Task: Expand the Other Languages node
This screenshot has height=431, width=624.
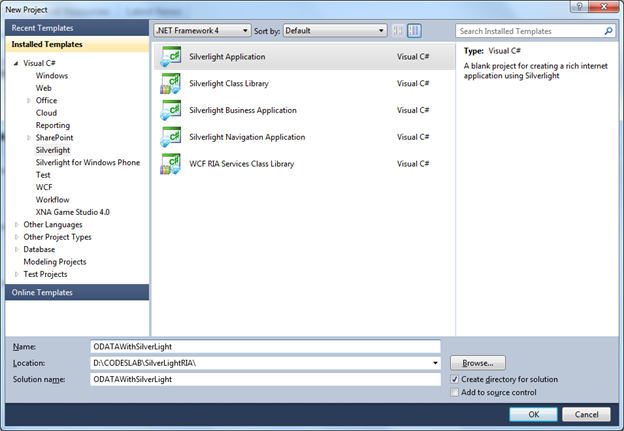Action: coord(16,225)
